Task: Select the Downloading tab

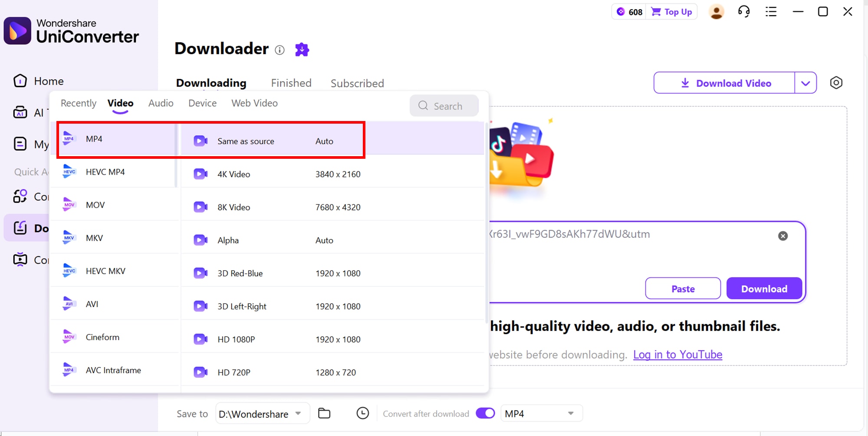Action: click(211, 83)
